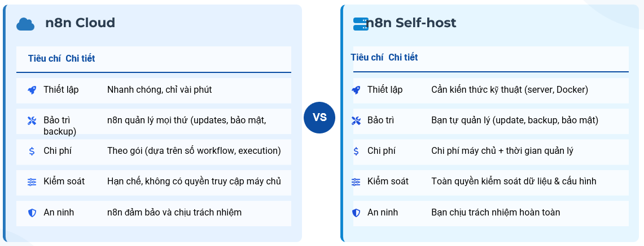Click the wrench icon in Self-host table
Viewport: 644px width, 246px height.
[356, 120]
